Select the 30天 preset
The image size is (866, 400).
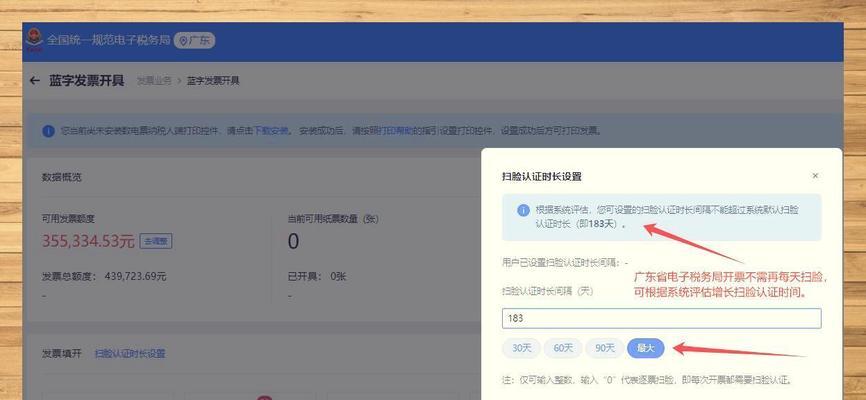click(521, 348)
